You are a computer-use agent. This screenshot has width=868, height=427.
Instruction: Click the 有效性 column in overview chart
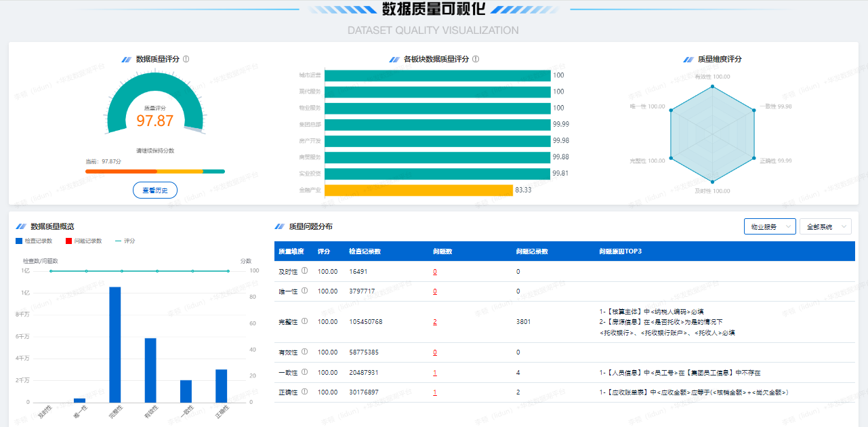[150, 370]
